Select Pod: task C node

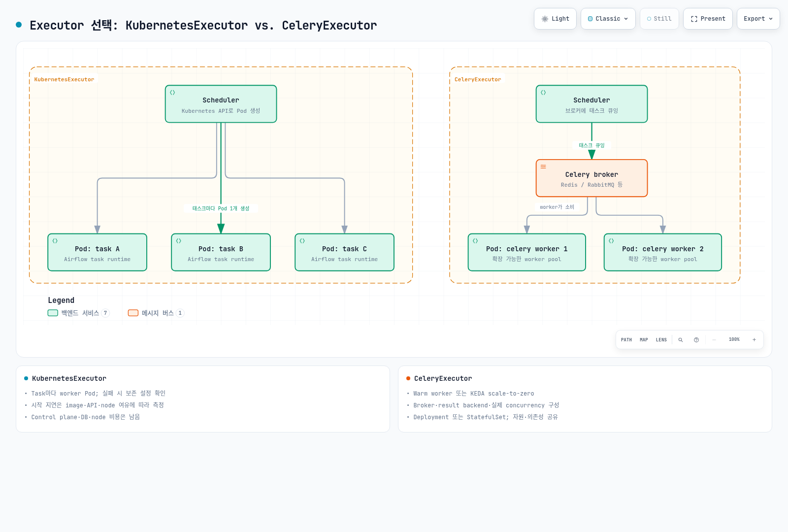tap(344, 252)
